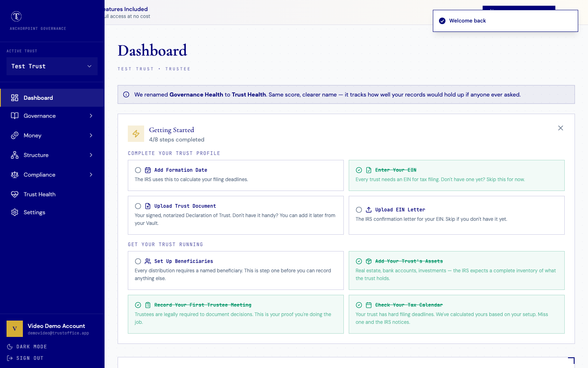Click '4/8 steps completed' text

pyautogui.click(x=177, y=139)
